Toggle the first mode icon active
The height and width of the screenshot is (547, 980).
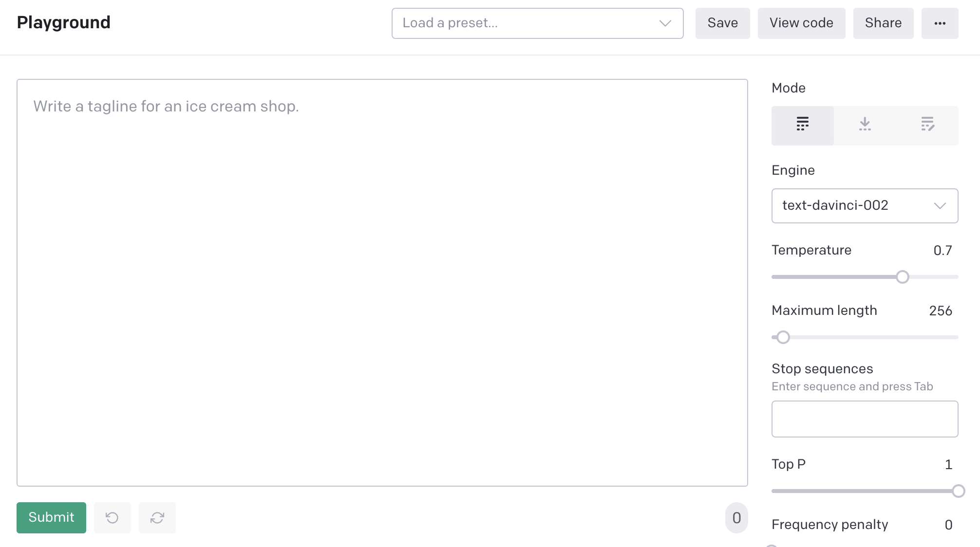(x=802, y=125)
